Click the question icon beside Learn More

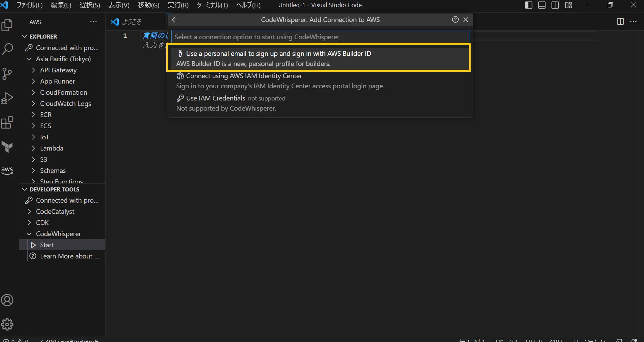pos(33,256)
